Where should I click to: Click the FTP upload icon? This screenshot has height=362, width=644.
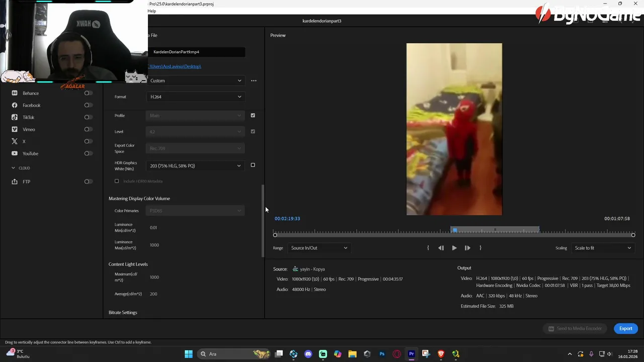point(15,182)
